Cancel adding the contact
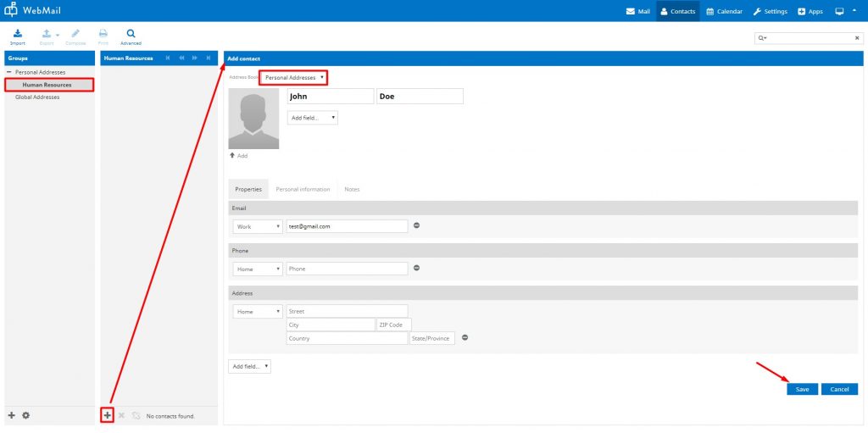 pos(839,389)
